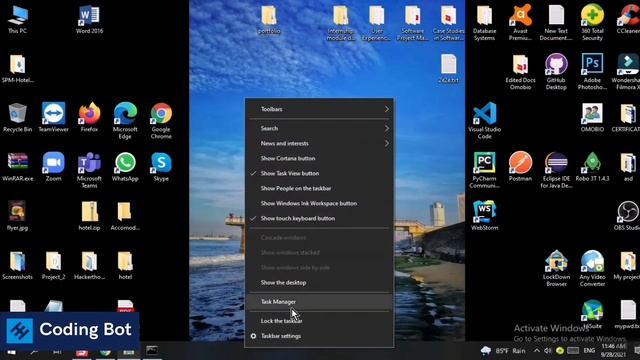Image resolution: width=640 pixels, height=360 pixels.
Task: Select the Accomod... folder
Action: pyautogui.click(x=125, y=216)
